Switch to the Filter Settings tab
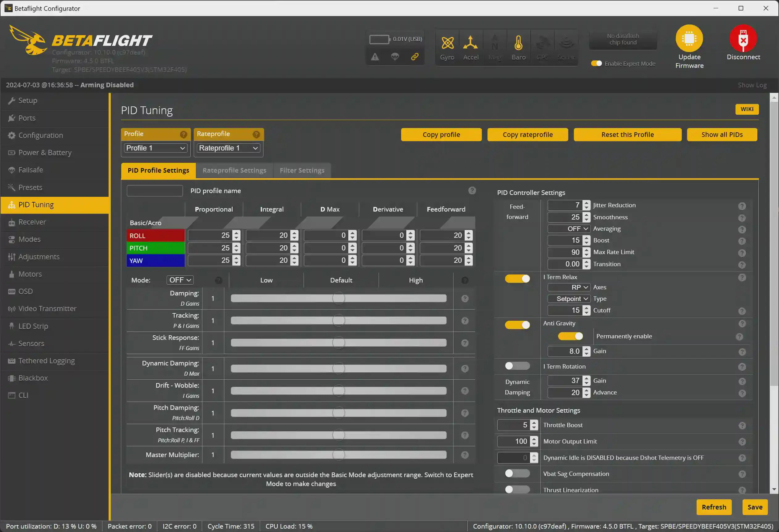 click(x=302, y=170)
